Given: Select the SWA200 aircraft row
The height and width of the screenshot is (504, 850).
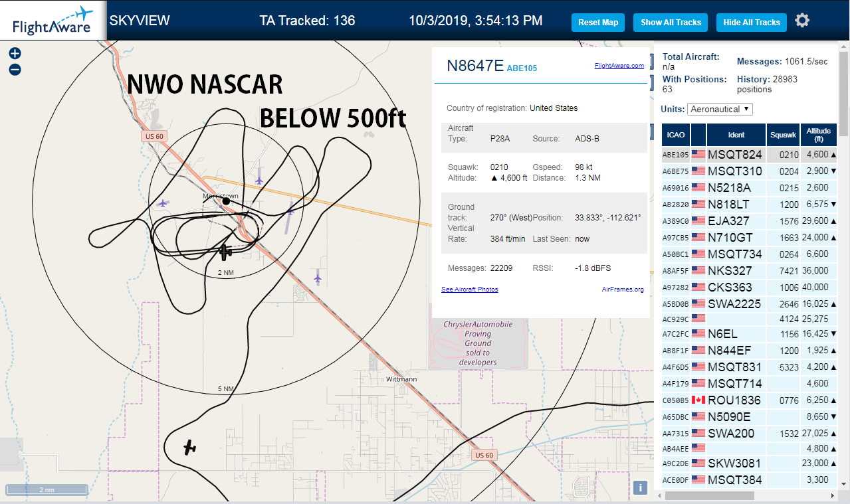Looking at the screenshot, I should click(x=750, y=434).
